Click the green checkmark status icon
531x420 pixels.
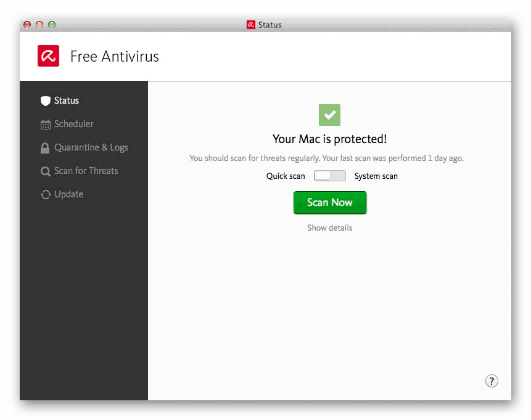(329, 115)
